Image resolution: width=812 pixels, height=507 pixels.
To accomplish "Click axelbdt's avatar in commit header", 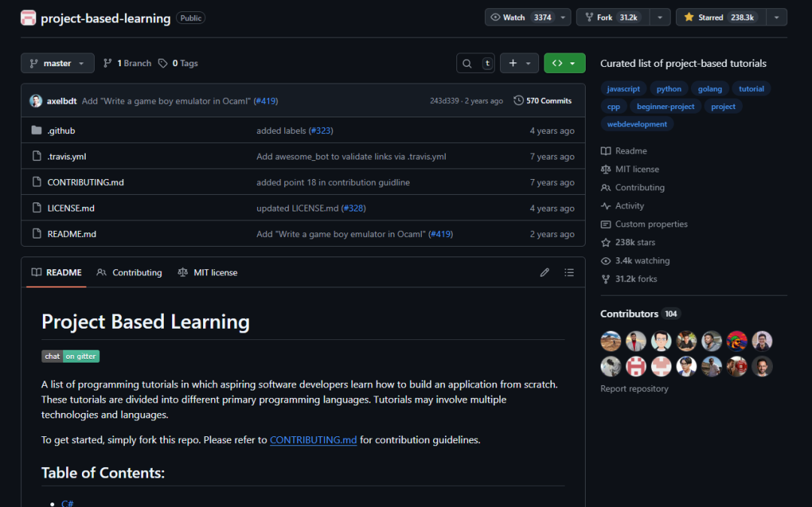I will pyautogui.click(x=36, y=101).
